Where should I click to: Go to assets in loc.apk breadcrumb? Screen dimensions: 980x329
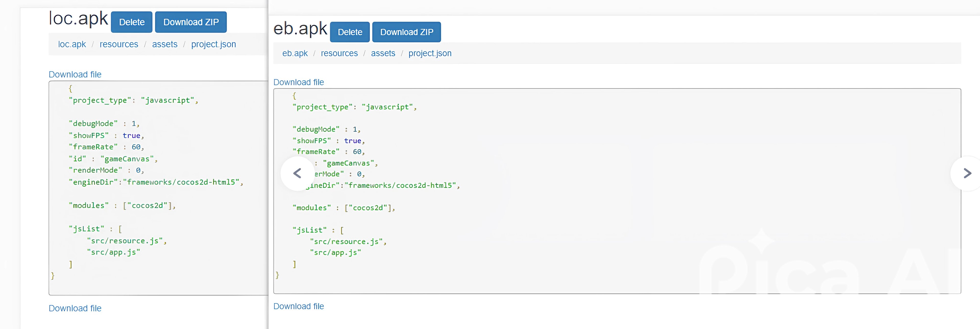(165, 44)
